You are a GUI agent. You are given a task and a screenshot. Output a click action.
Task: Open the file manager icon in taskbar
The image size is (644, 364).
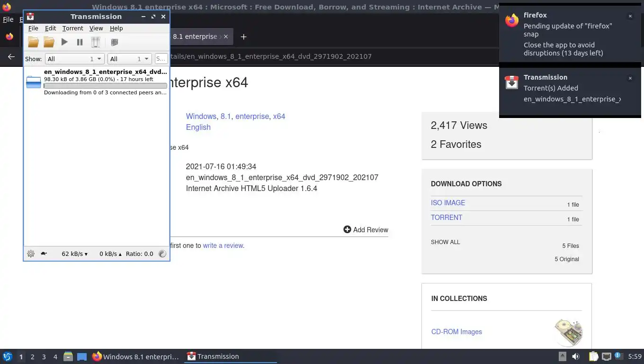coord(68,356)
